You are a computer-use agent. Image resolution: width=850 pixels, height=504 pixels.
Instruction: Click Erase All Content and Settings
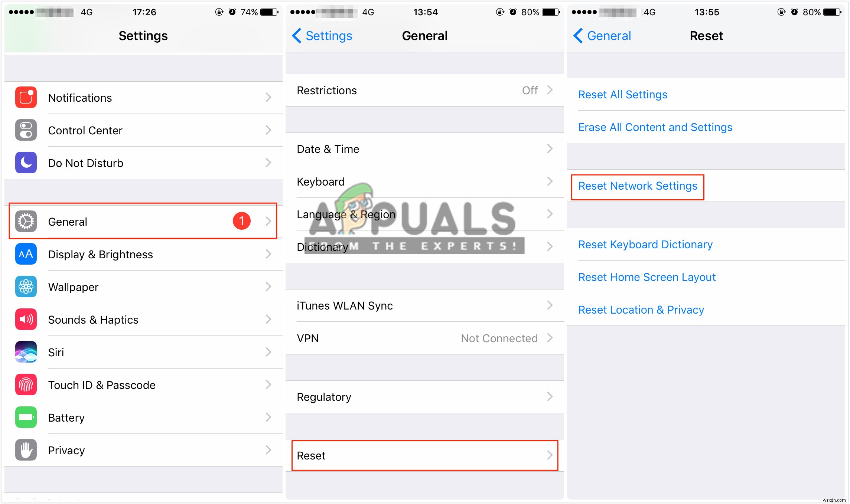click(655, 127)
